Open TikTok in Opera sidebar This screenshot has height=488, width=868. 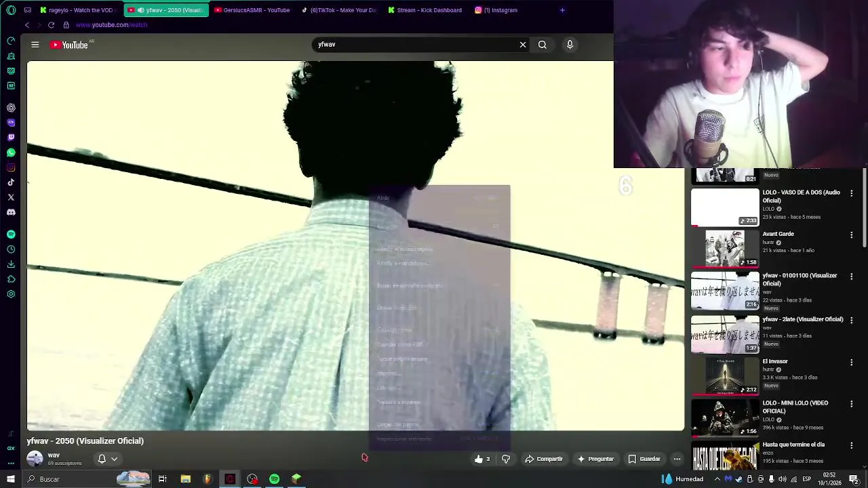click(11, 182)
